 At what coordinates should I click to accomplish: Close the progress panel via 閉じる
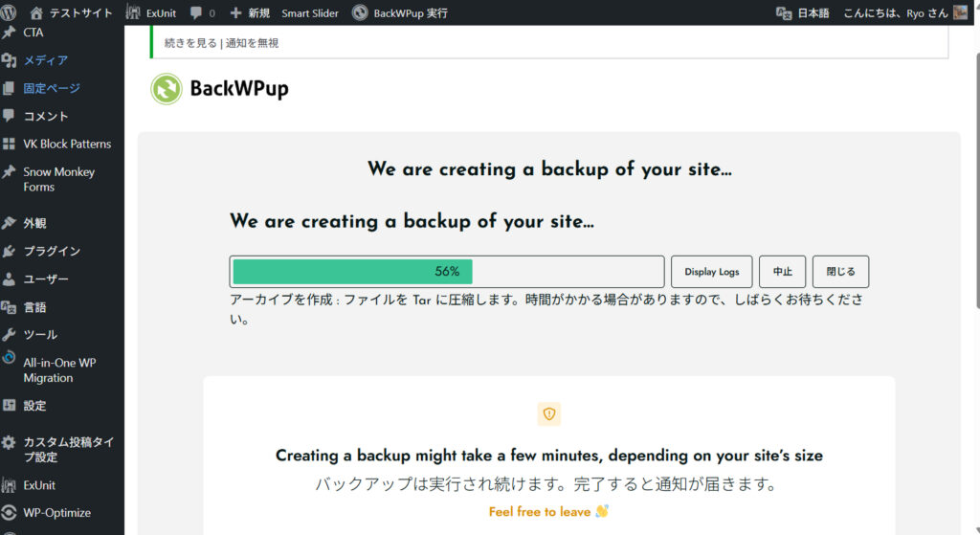840,272
